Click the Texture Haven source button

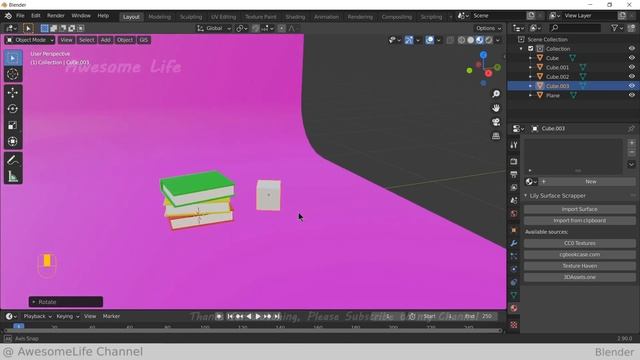coord(580,266)
